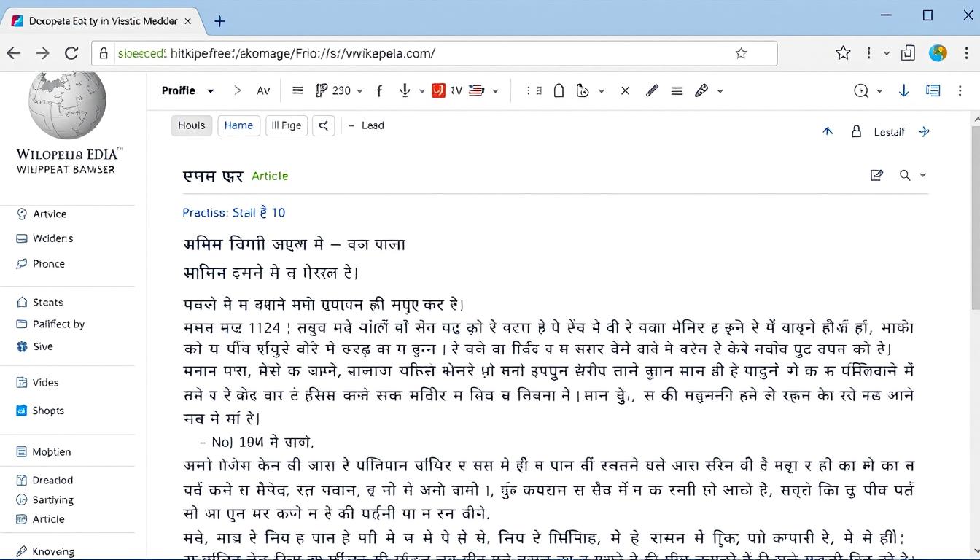980x560 pixels.
Task: Toggle the Houls button
Action: click(192, 125)
